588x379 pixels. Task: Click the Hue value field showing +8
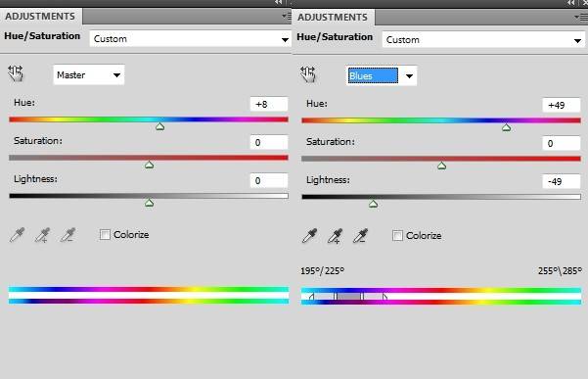click(x=269, y=104)
